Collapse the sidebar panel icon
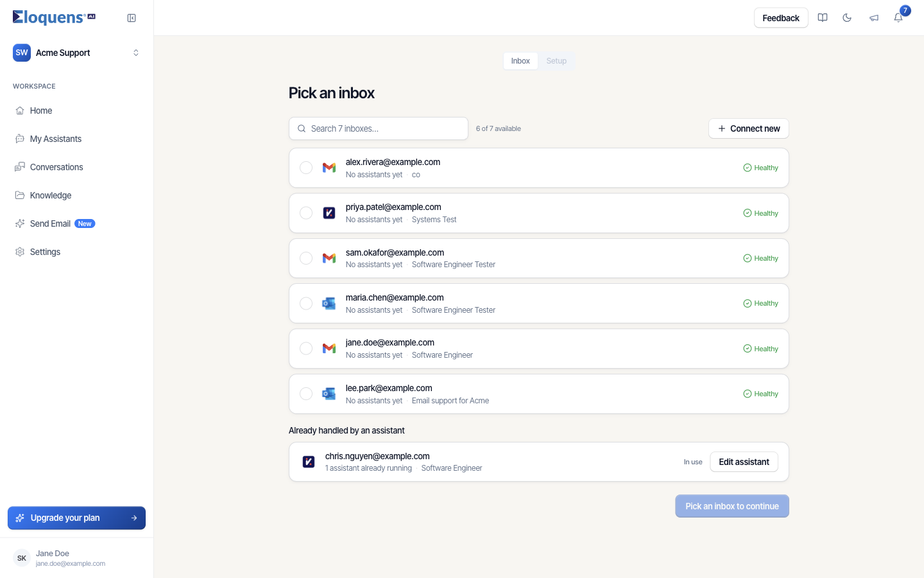 click(x=132, y=18)
